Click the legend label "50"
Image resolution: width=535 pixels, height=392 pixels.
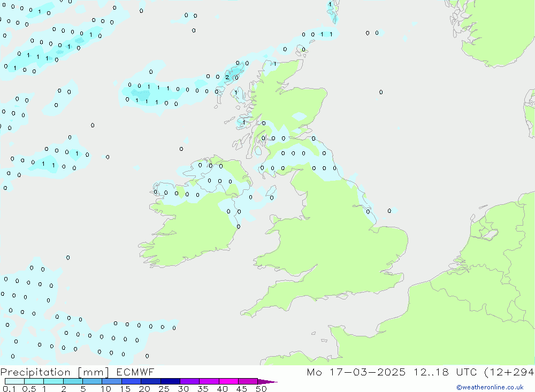262,389
